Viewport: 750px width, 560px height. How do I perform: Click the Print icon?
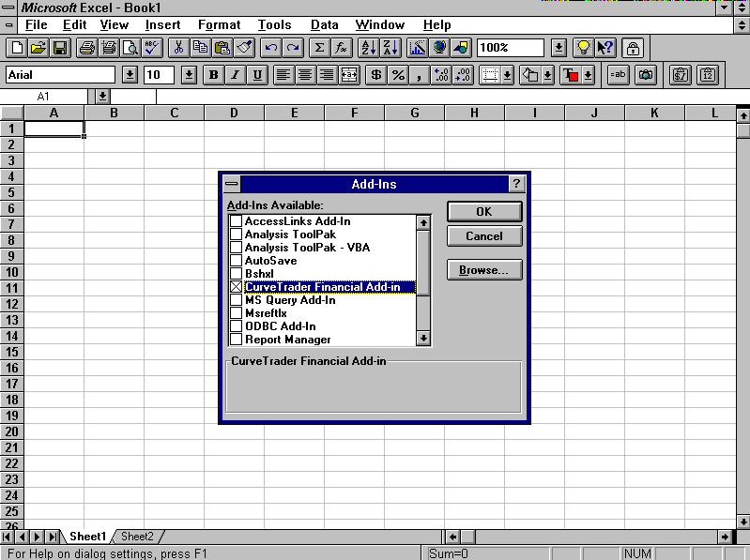(87, 48)
